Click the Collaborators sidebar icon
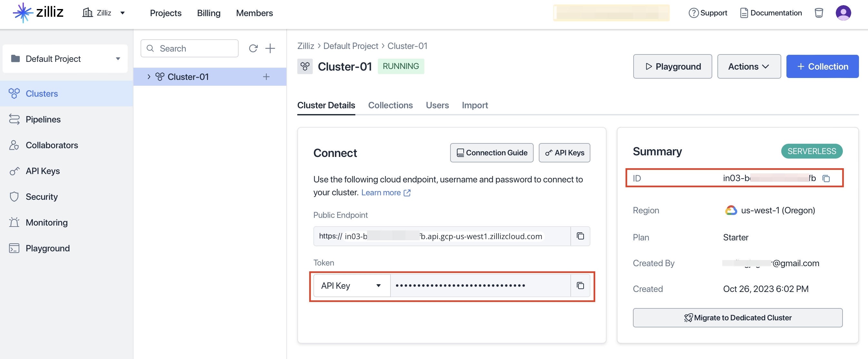Screen dimensions: 868x359 pos(15,144)
